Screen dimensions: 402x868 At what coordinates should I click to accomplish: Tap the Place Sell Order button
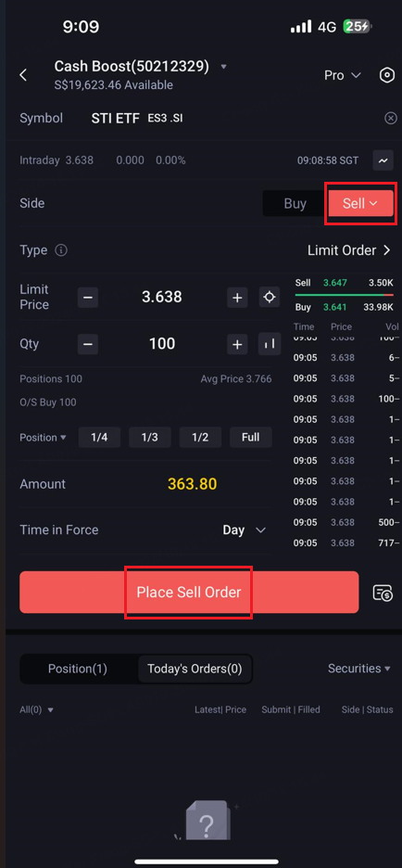pos(189,593)
